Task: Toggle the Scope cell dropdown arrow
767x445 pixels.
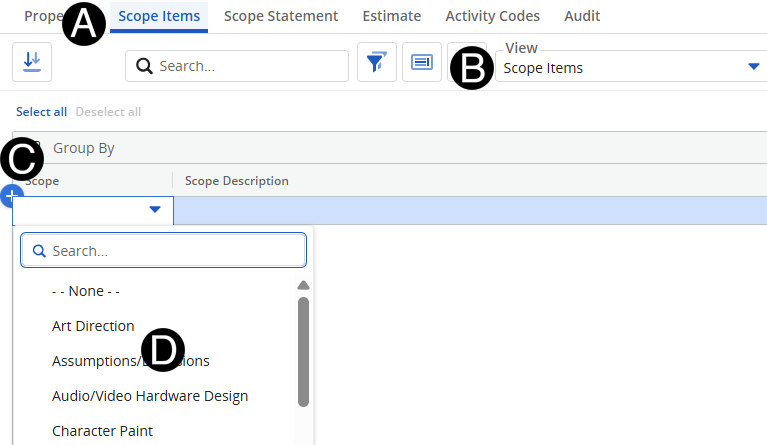Action: coord(155,210)
